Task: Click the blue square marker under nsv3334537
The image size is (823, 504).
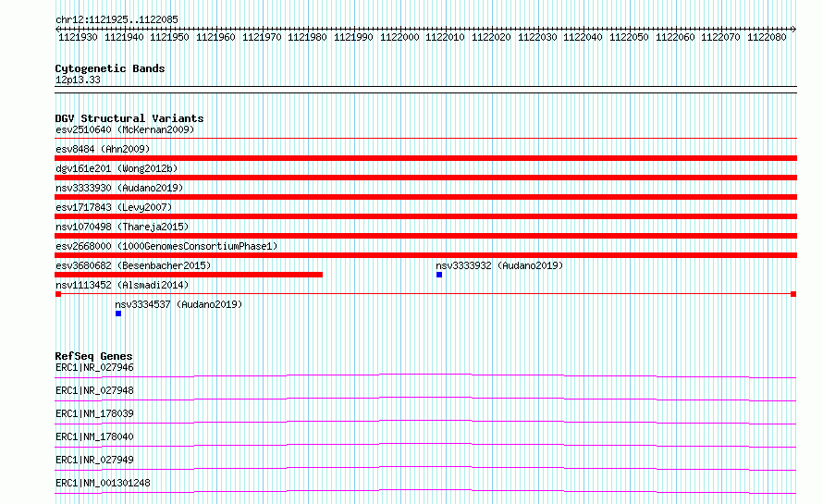Action: click(118, 313)
